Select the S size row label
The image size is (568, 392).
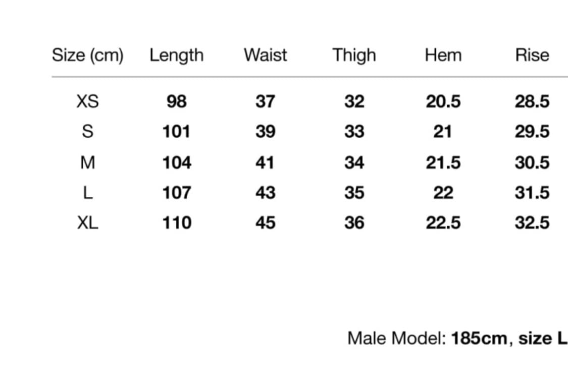[x=87, y=132]
